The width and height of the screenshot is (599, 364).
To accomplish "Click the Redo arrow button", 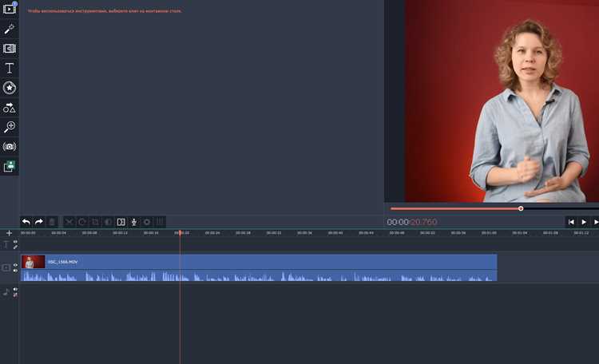I will pyautogui.click(x=39, y=222).
